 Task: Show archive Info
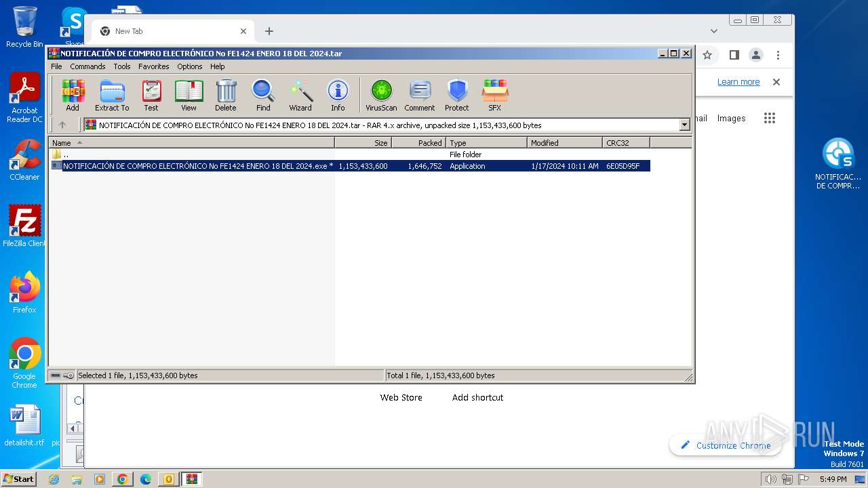338,95
